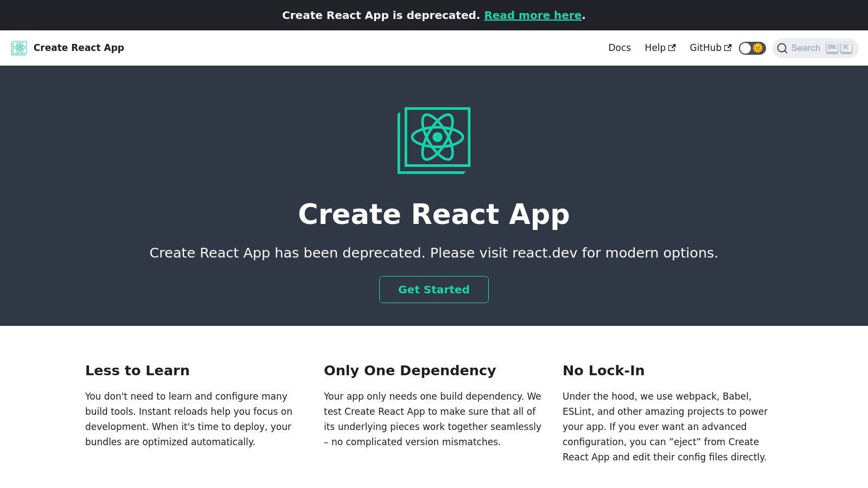Click the paragraph about instant reloads
This screenshot has height=488, width=868.
[x=189, y=419]
